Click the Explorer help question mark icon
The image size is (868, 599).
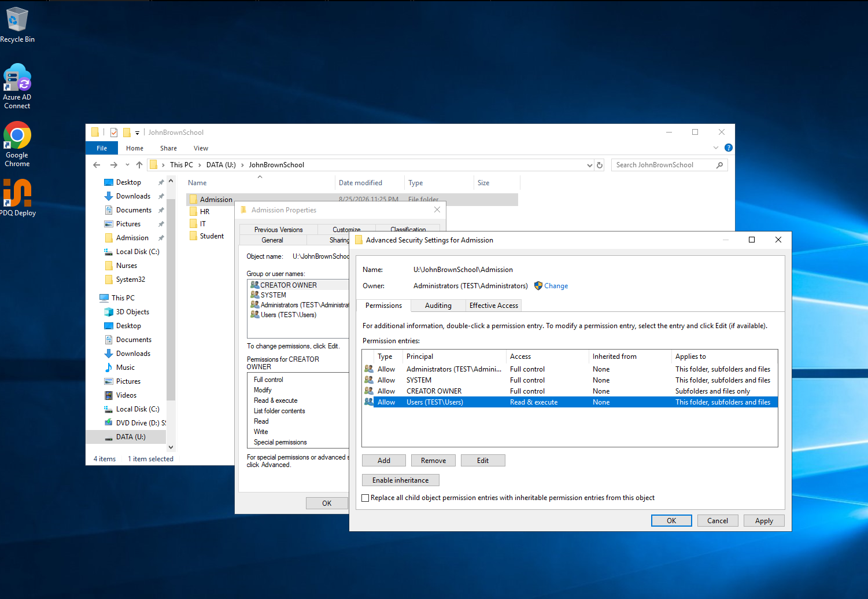(x=729, y=148)
